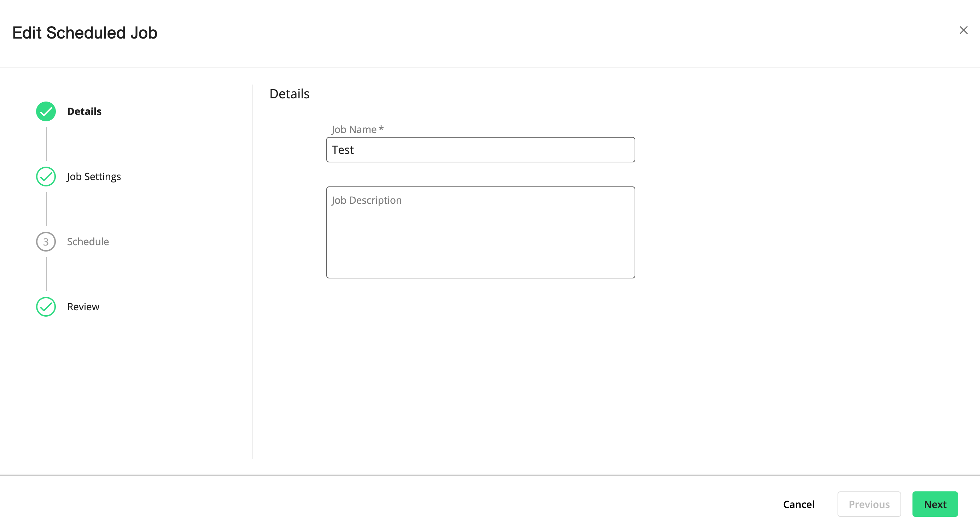Click the Cancel button

(799, 504)
